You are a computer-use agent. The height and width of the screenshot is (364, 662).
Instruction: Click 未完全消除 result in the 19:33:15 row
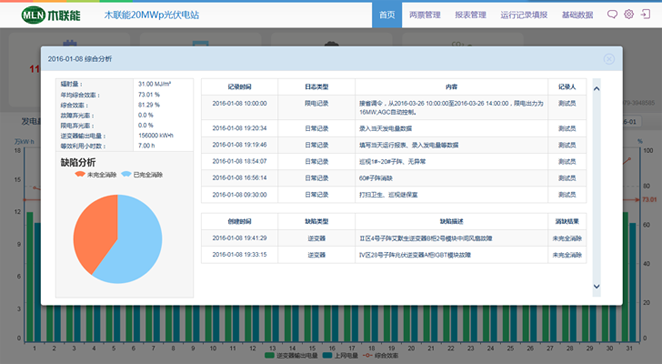(567, 255)
